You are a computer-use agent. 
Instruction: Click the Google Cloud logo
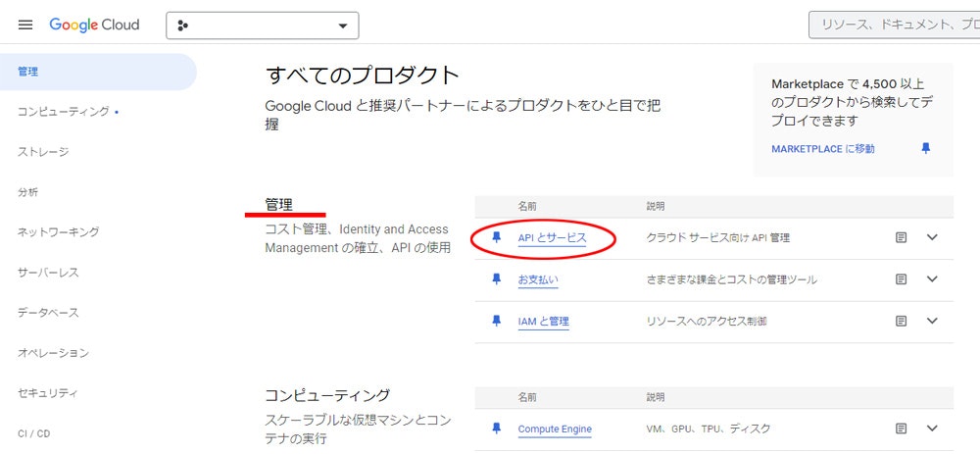click(x=94, y=25)
